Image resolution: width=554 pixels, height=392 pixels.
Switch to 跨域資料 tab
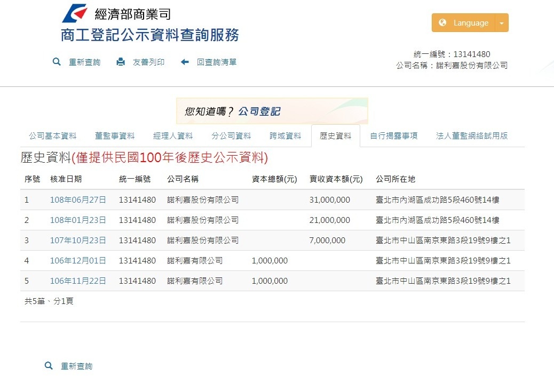click(285, 136)
